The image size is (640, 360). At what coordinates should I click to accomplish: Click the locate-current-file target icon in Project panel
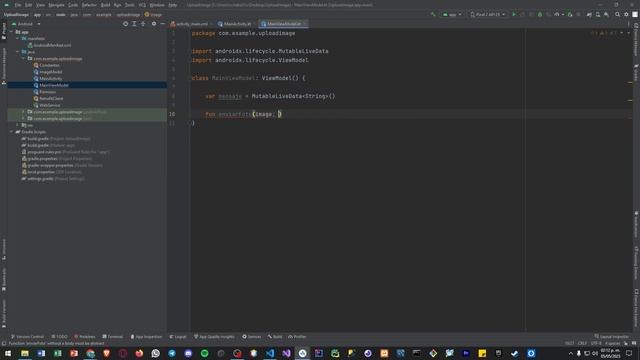point(125,24)
